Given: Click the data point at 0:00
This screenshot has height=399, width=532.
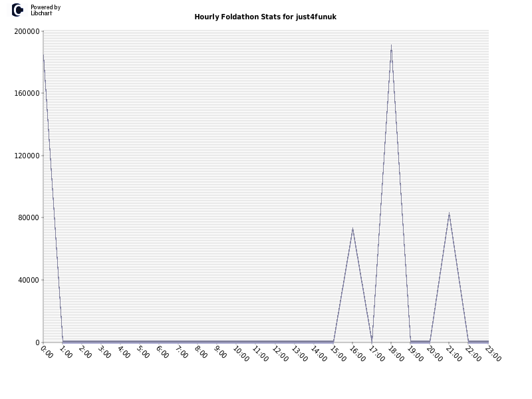Looking at the screenshot, I should coord(43,55).
